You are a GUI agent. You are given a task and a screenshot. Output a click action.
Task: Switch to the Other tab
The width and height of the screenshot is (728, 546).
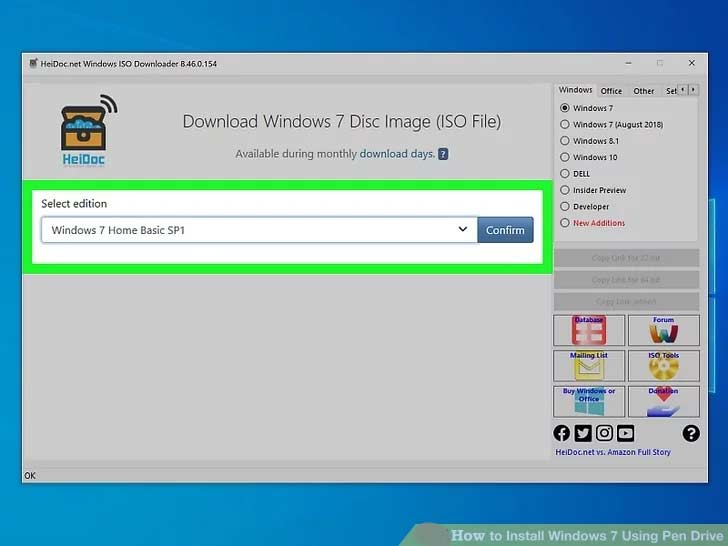coord(644,91)
